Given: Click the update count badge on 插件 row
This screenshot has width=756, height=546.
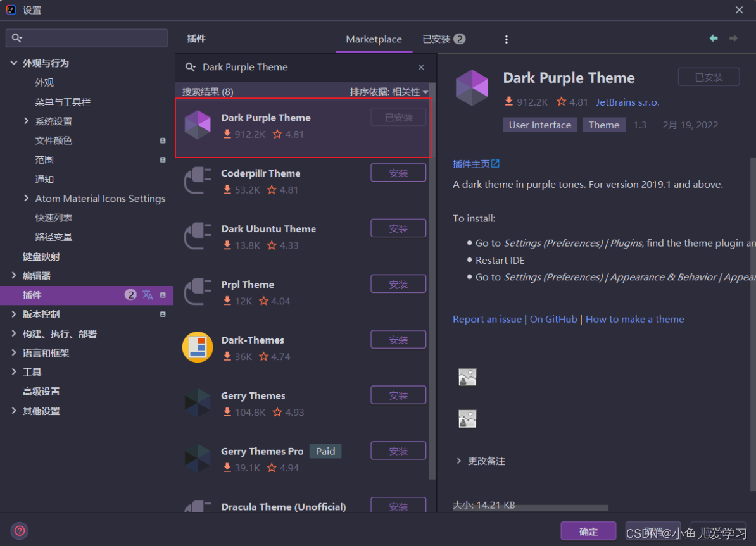Looking at the screenshot, I should pos(130,295).
